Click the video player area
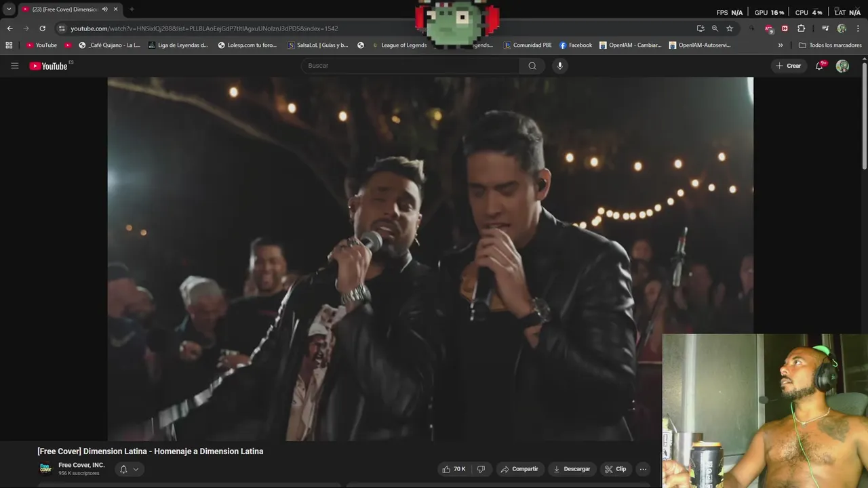The width and height of the screenshot is (868, 488). click(430, 259)
